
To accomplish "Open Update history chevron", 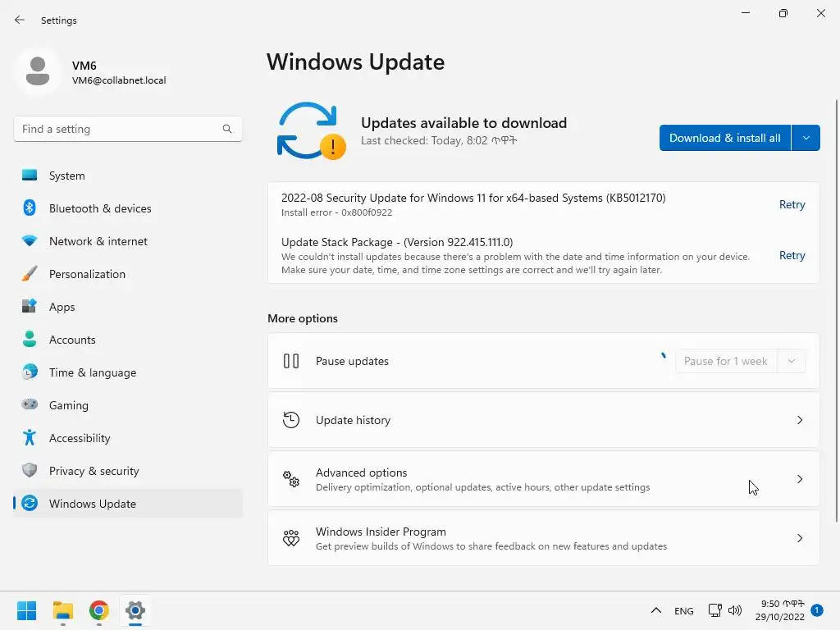I will [x=799, y=420].
